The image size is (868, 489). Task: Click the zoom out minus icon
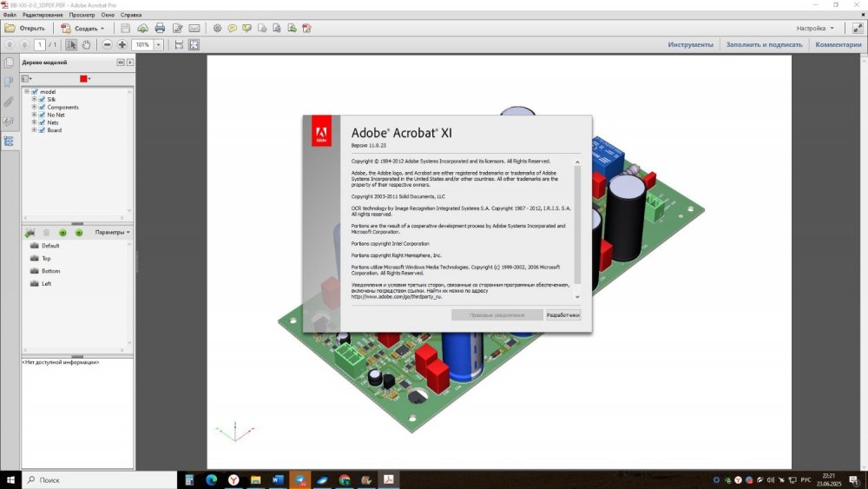pos(108,44)
